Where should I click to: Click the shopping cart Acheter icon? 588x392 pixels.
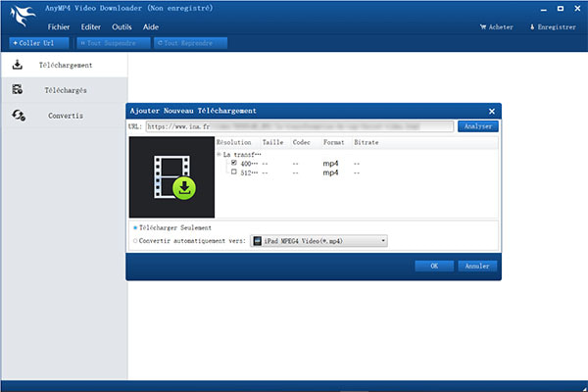click(x=483, y=27)
